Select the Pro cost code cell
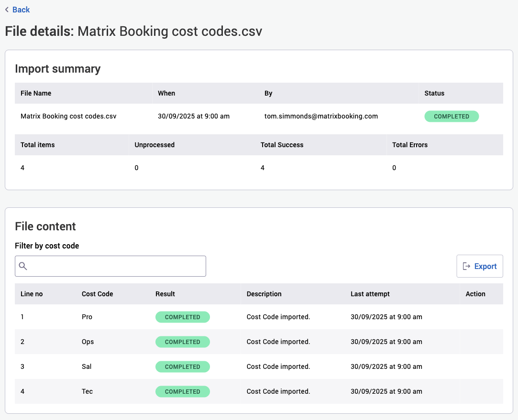518x420 pixels. coord(87,317)
